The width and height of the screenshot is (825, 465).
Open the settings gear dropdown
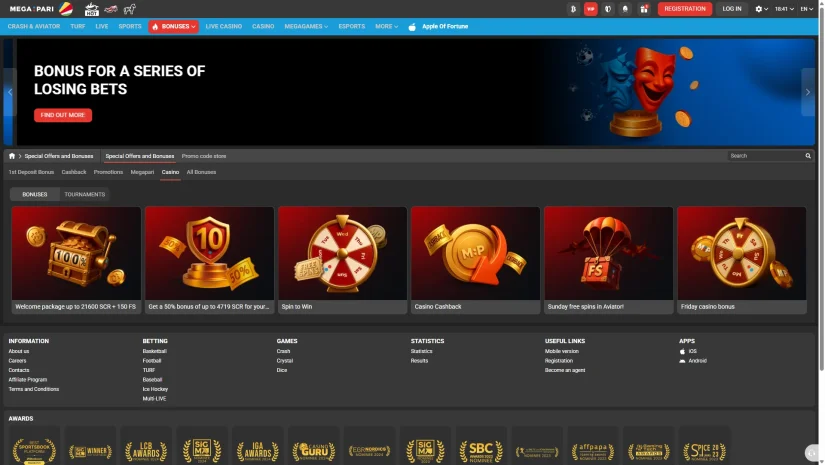click(761, 9)
